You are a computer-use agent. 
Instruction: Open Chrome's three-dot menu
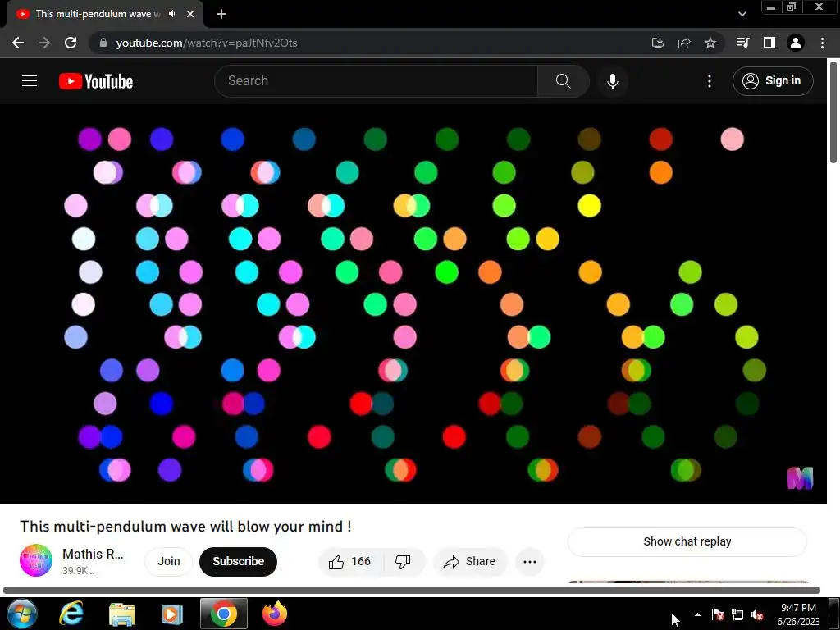point(822,43)
